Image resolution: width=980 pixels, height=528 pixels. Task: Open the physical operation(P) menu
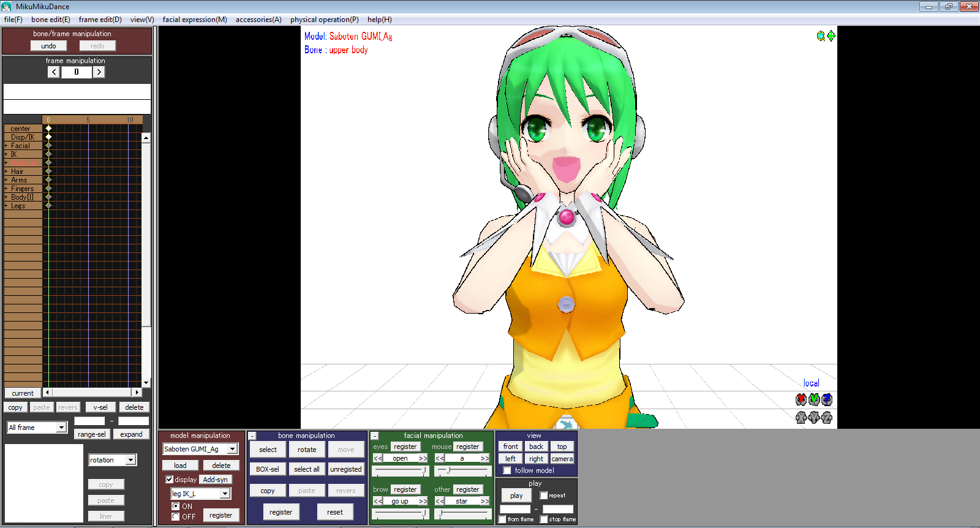pyautogui.click(x=325, y=20)
